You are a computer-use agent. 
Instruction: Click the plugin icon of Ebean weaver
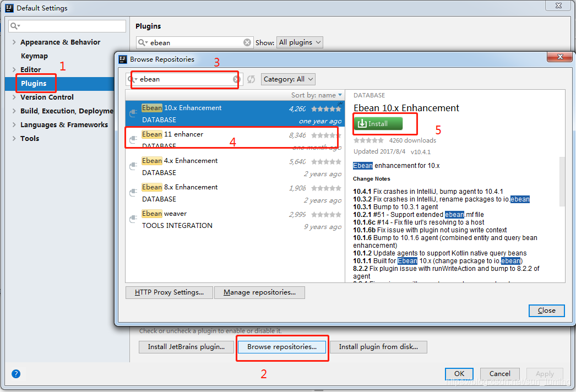(x=133, y=219)
